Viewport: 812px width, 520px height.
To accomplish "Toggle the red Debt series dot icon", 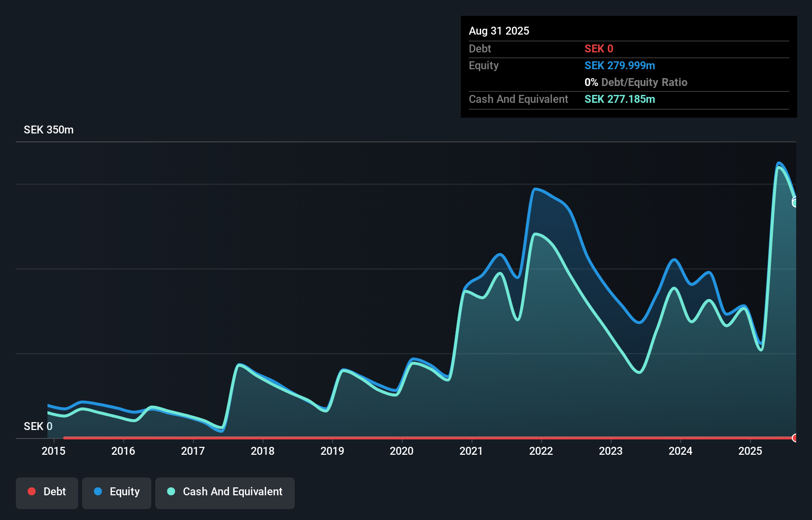I will tap(31, 491).
